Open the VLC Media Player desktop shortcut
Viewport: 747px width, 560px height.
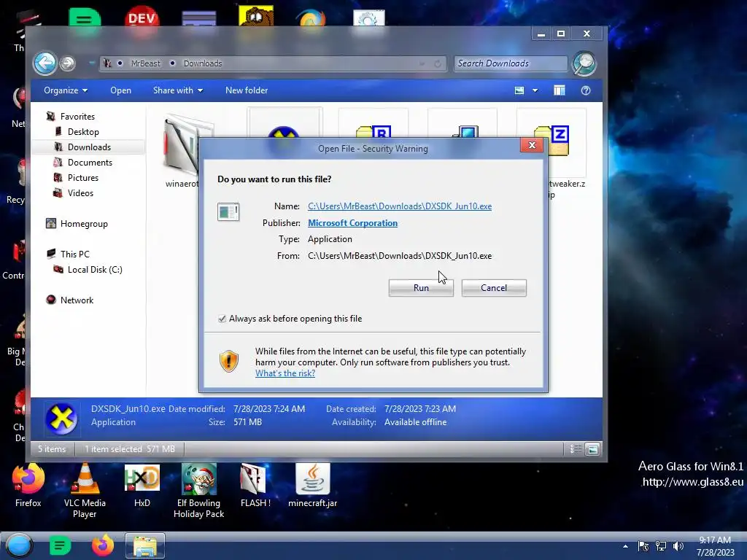(x=85, y=491)
